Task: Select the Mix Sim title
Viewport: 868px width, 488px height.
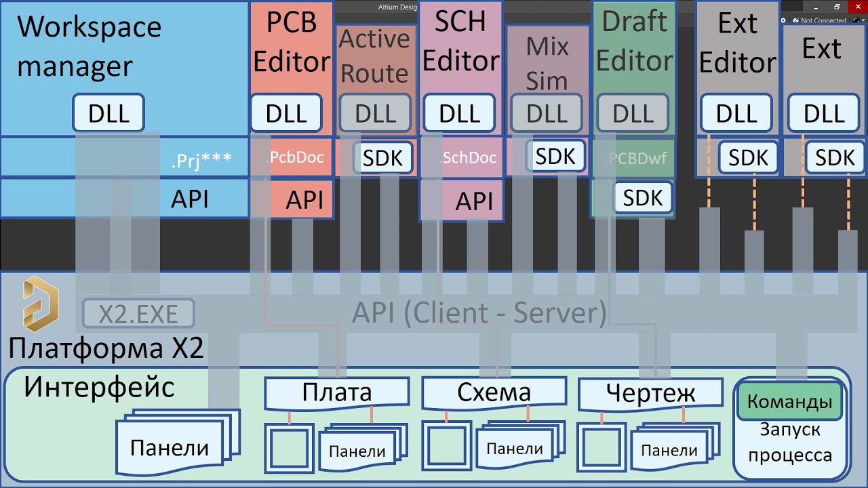Action: (x=547, y=63)
